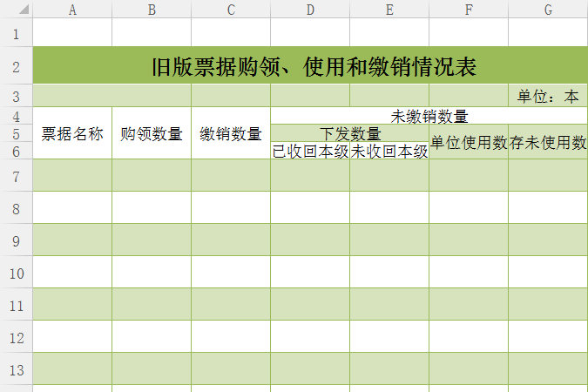Click the 存未使用数 header cell
The width and height of the screenshot is (588, 392).
[548, 142]
